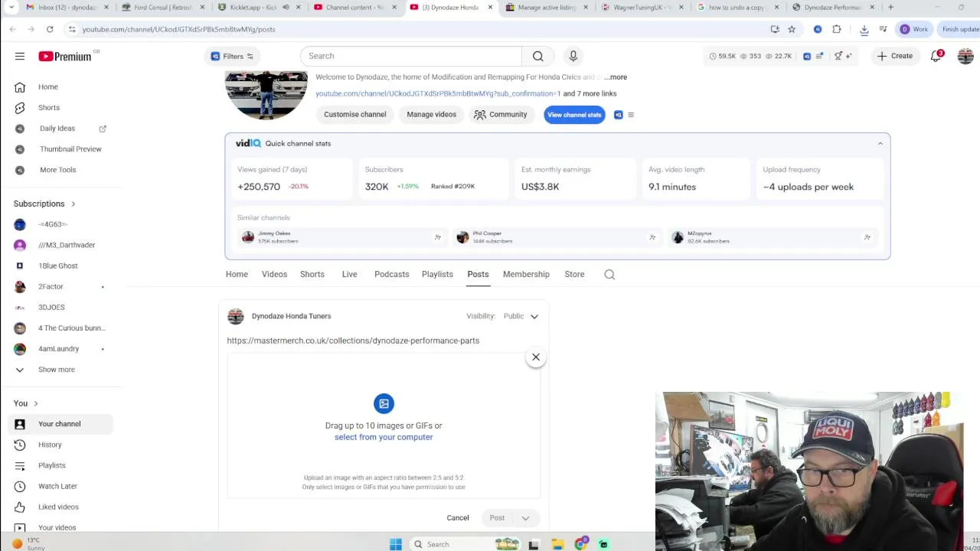Focus the YouTube search box
The width and height of the screenshot is (980, 551).
(x=411, y=56)
